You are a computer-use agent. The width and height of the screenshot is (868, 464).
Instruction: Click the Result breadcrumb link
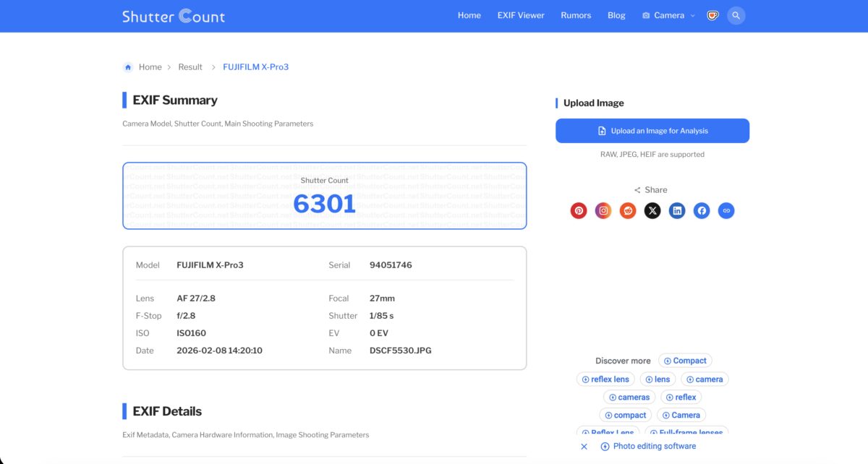[190, 66]
